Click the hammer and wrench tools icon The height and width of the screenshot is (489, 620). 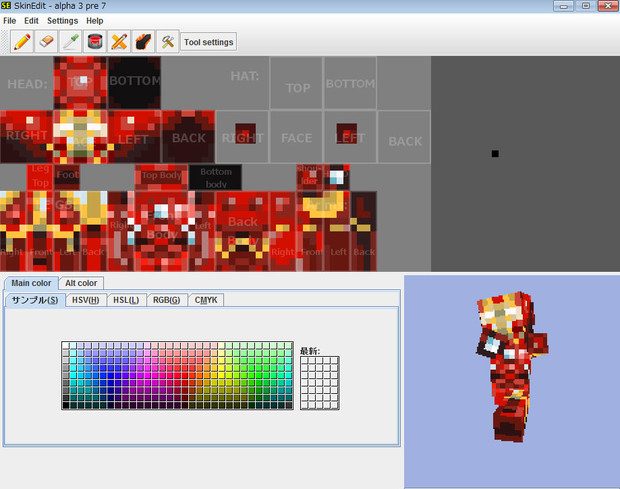tap(168, 42)
